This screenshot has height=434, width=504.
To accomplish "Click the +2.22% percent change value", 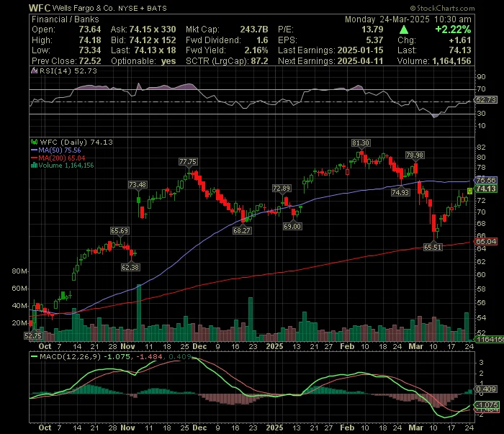I will (453, 30).
